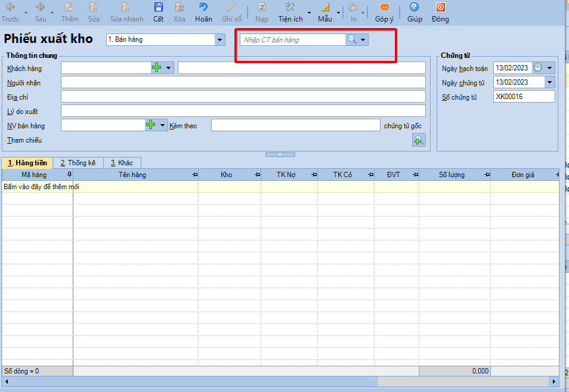Click the magnifier search icon for CT bán hàng
This screenshot has width=569, height=392.
pyautogui.click(x=352, y=39)
